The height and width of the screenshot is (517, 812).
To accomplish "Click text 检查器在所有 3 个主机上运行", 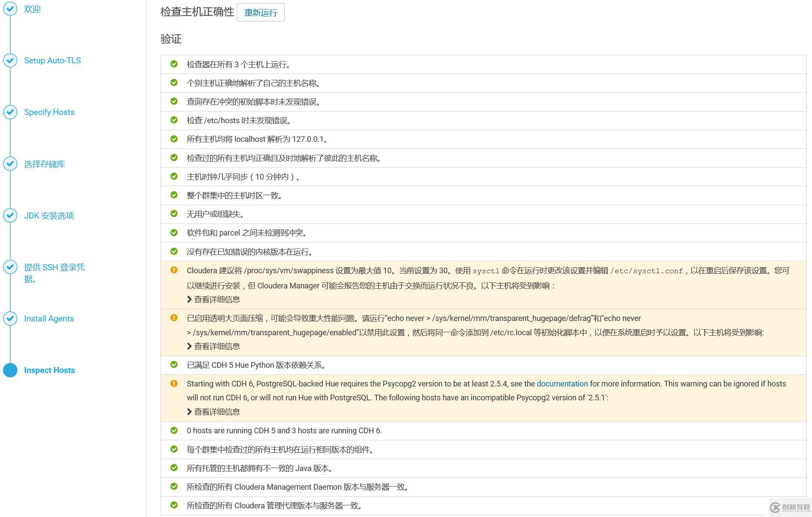I will [x=238, y=65].
